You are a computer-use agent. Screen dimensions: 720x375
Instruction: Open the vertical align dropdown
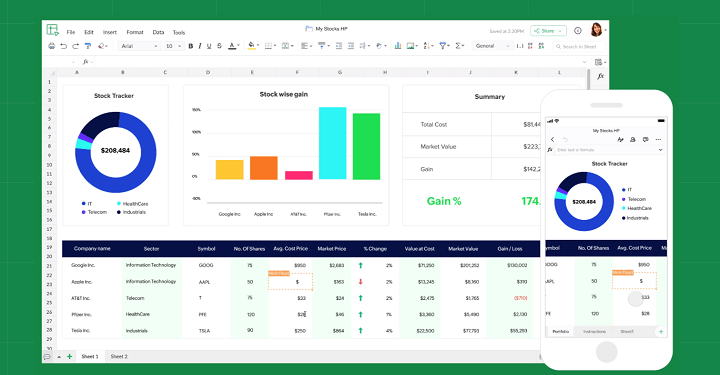point(324,45)
